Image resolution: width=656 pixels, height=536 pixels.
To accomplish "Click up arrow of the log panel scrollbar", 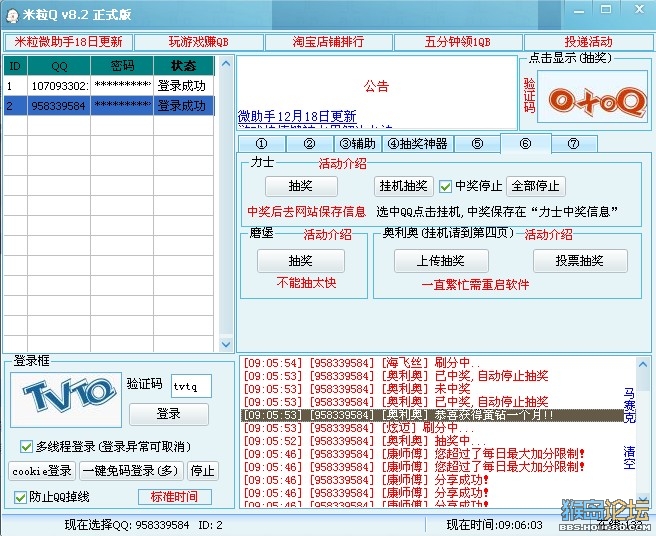I will coord(643,364).
